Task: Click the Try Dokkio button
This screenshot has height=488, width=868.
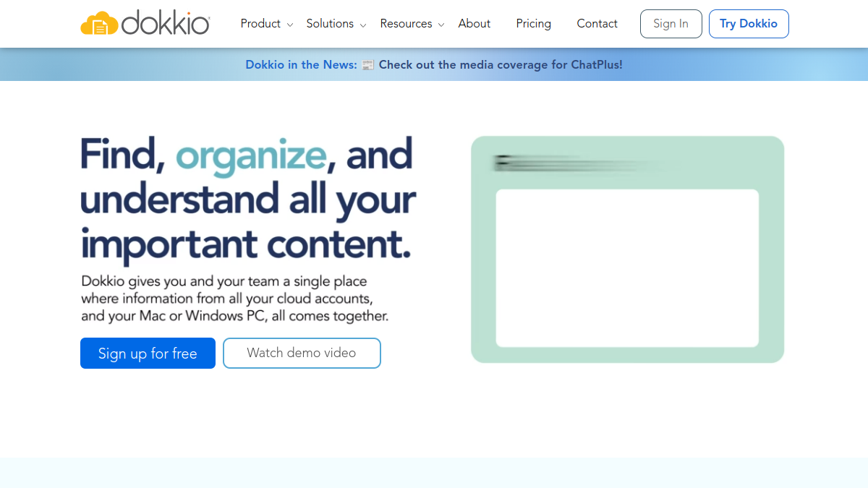Action: coord(749,24)
